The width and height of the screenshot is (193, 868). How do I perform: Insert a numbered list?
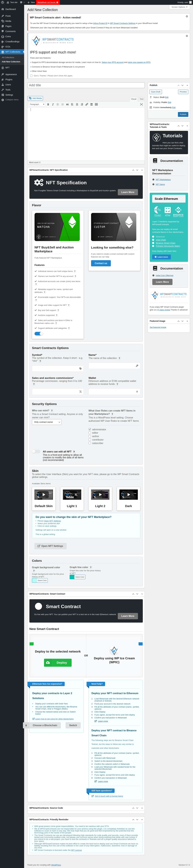tap(62, 104)
